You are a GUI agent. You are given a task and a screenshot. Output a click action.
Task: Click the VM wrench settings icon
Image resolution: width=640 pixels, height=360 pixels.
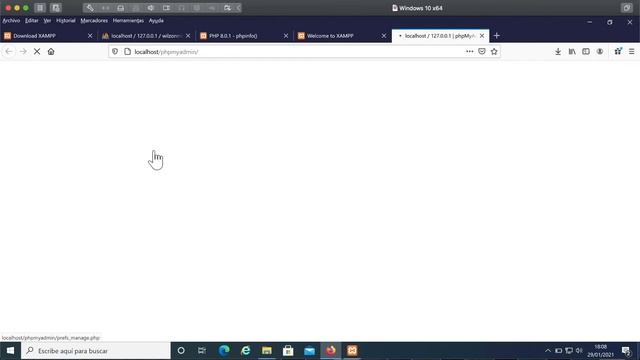pyautogui.click(x=90, y=8)
